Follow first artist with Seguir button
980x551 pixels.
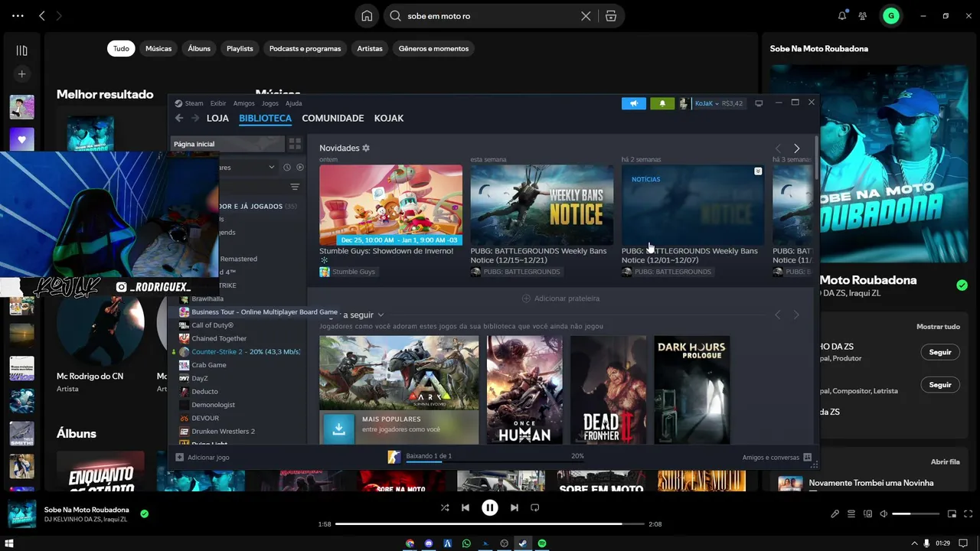tap(940, 352)
